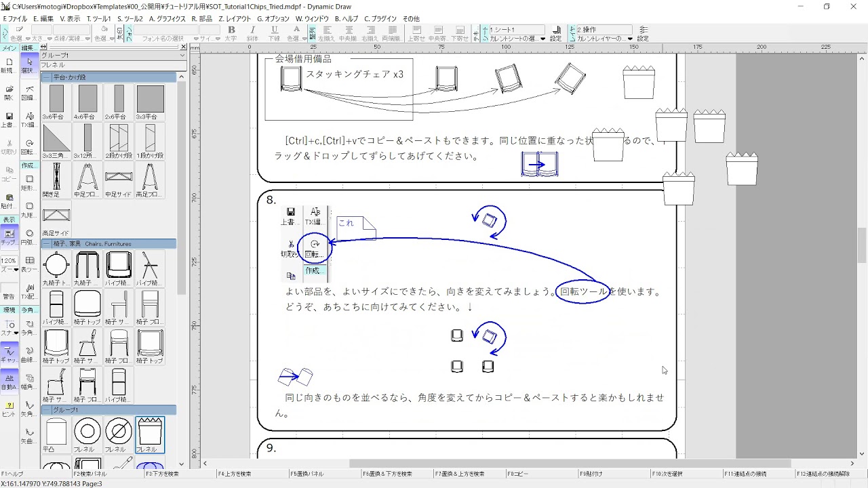The height and width of the screenshot is (488, 868).
Task: Choose the 平凸 lamp chip
Action: (x=56, y=435)
